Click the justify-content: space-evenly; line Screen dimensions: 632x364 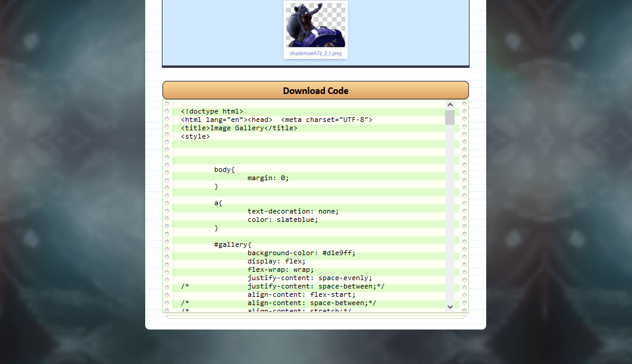tap(309, 278)
